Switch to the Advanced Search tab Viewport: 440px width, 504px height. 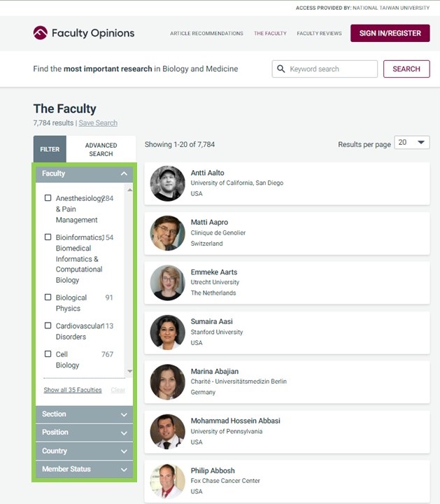tap(101, 149)
